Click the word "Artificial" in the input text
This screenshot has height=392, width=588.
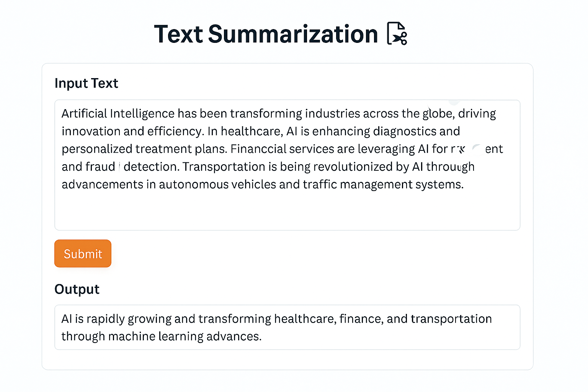[84, 114]
